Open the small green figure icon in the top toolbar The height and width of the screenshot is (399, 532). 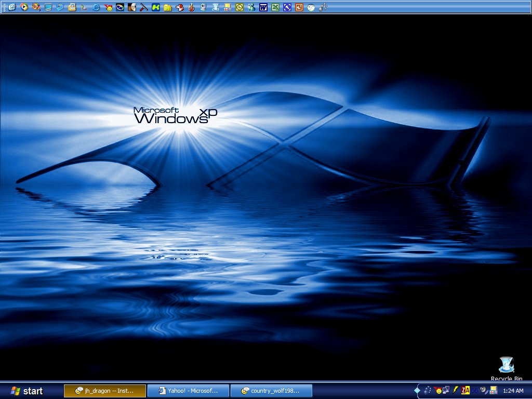click(84, 7)
